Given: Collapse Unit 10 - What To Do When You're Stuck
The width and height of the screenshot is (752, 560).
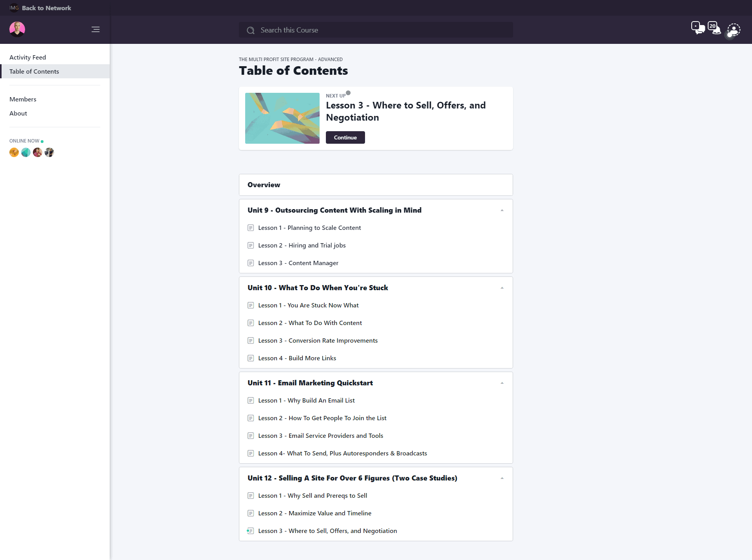Looking at the screenshot, I should (503, 287).
